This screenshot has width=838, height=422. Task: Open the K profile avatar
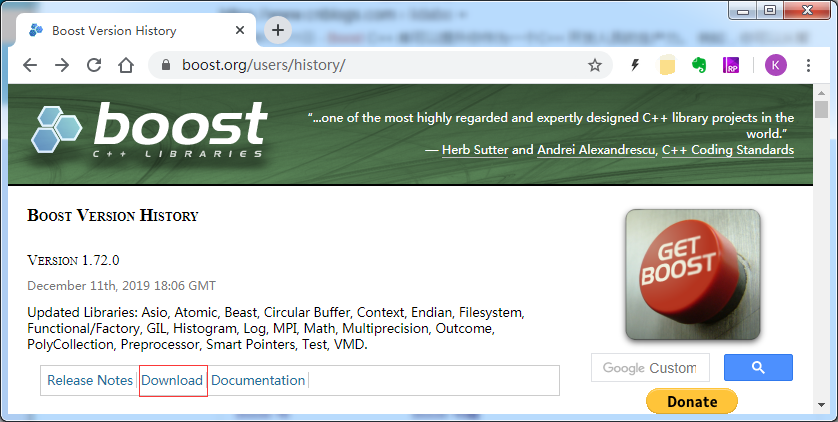coord(775,65)
